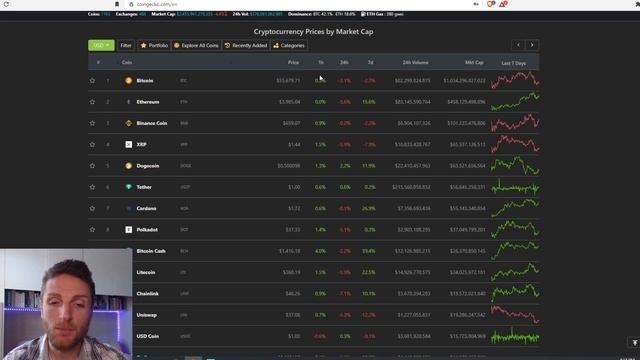Open the Bitcoin Cash page link
Viewport: 640px width, 360px height.
(x=151, y=251)
